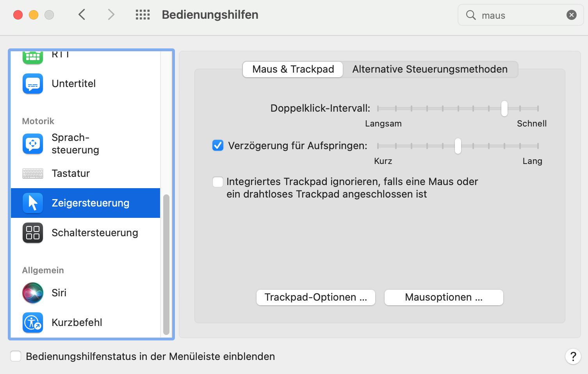
Task: Go back with the back arrow
Action: [x=82, y=15]
